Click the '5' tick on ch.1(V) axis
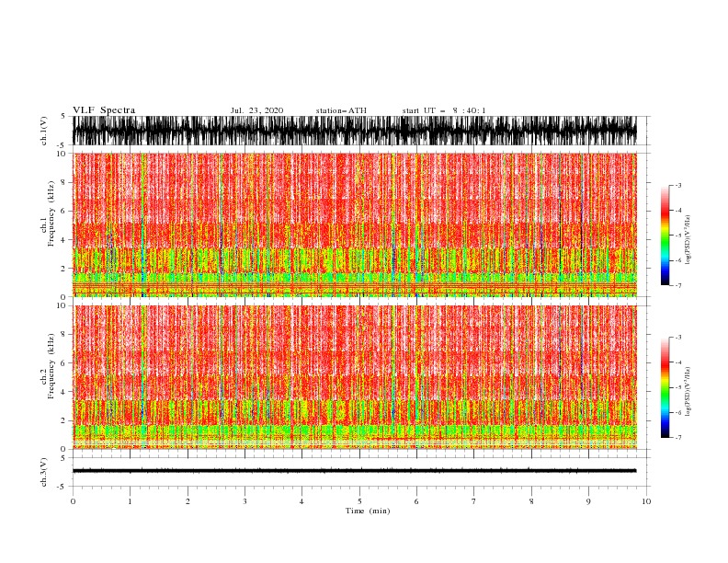Image resolution: width=728 pixels, height=563 pixels. [x=63, y=117]
